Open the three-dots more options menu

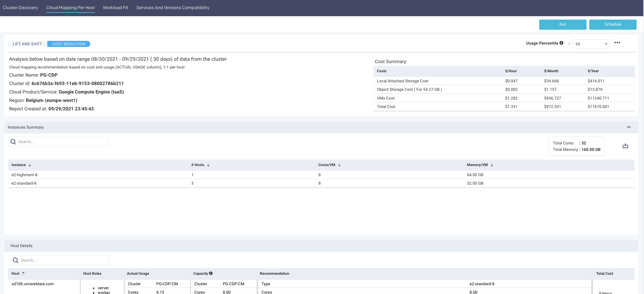tap(617, 43)
